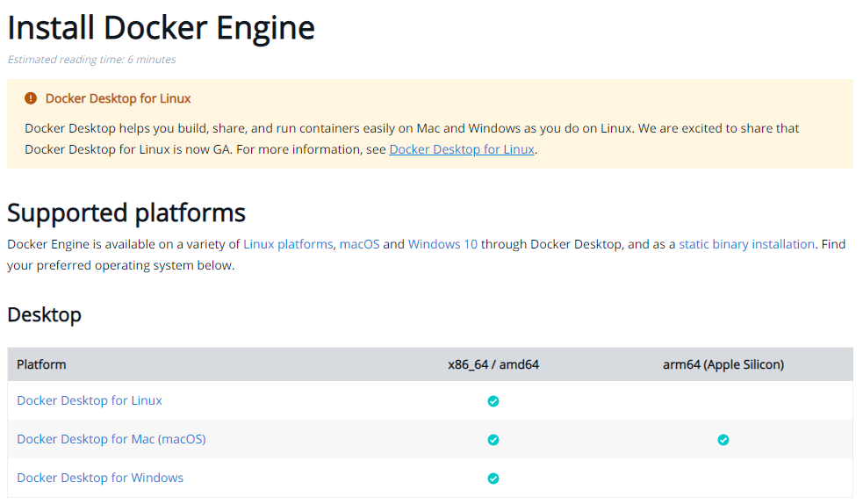Click checkmark for Mac x86_64 support
863x504 pixels.
tap(493, 440)
